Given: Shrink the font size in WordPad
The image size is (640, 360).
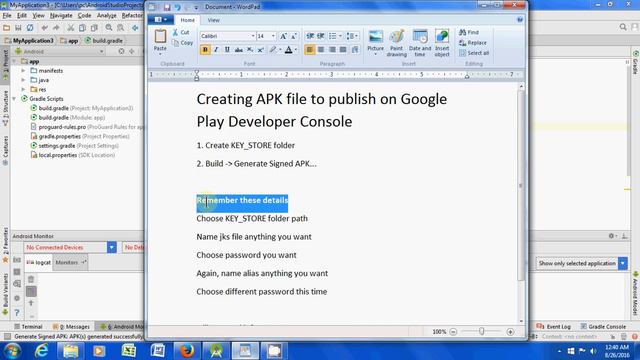Looking at the screenshot, I should click(293, 36).
